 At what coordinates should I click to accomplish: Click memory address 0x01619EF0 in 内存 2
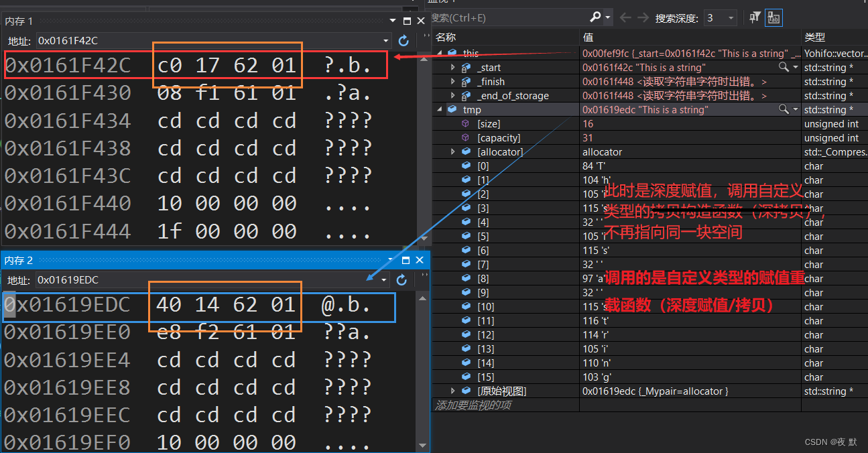tap(67, 442)
